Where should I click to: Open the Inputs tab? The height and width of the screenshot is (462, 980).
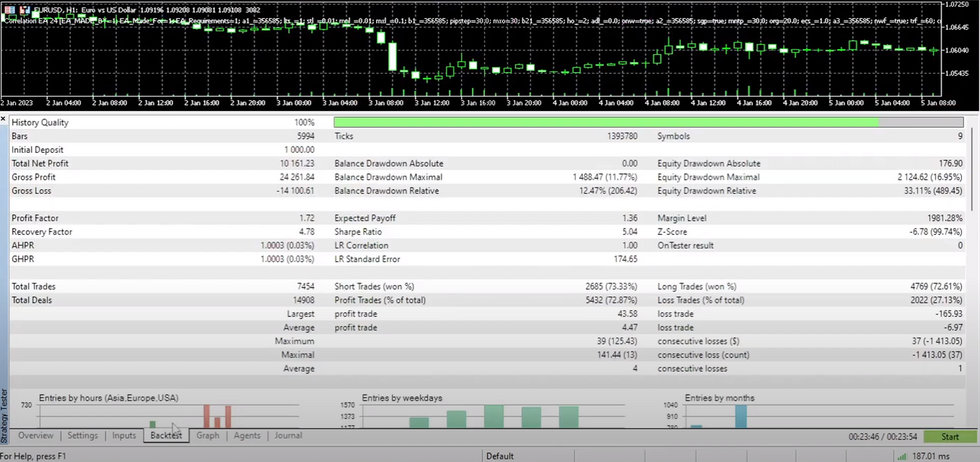[x=124, y=435]
